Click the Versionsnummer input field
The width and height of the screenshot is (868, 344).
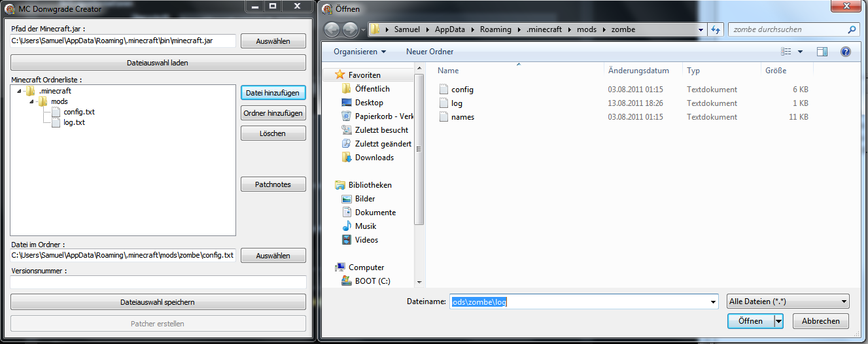pos(158,282)
